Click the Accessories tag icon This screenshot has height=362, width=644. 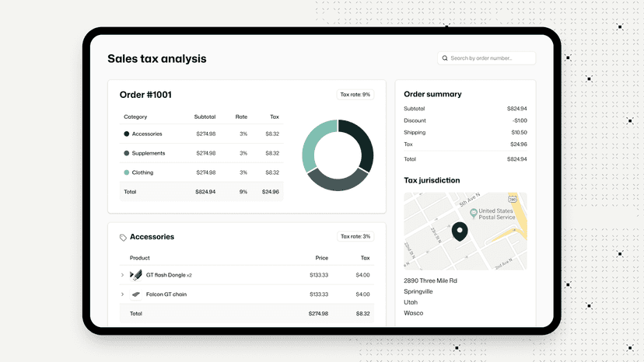coord(123,238)
